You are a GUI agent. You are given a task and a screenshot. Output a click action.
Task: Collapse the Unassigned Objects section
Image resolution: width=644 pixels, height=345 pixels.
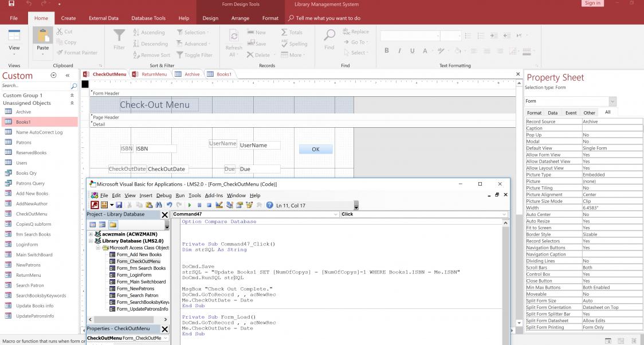click(x=72, y=103)
